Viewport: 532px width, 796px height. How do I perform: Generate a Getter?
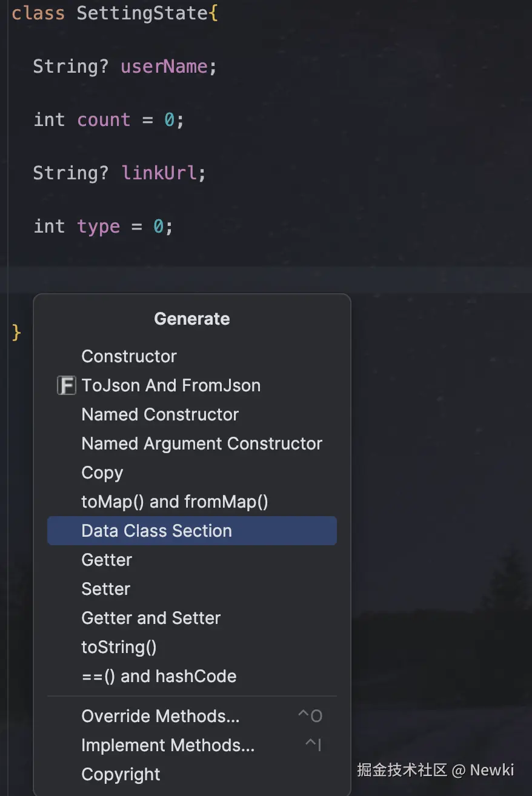(107, 560)
